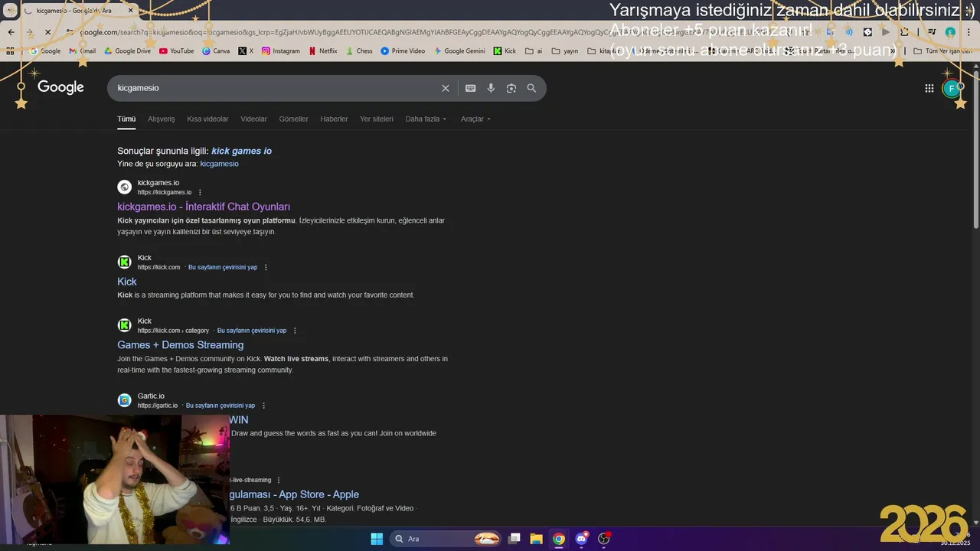This screenshot has width=980, height=551.
Task: Open the Gmail bookmark
Action: [x=83, y=51]
